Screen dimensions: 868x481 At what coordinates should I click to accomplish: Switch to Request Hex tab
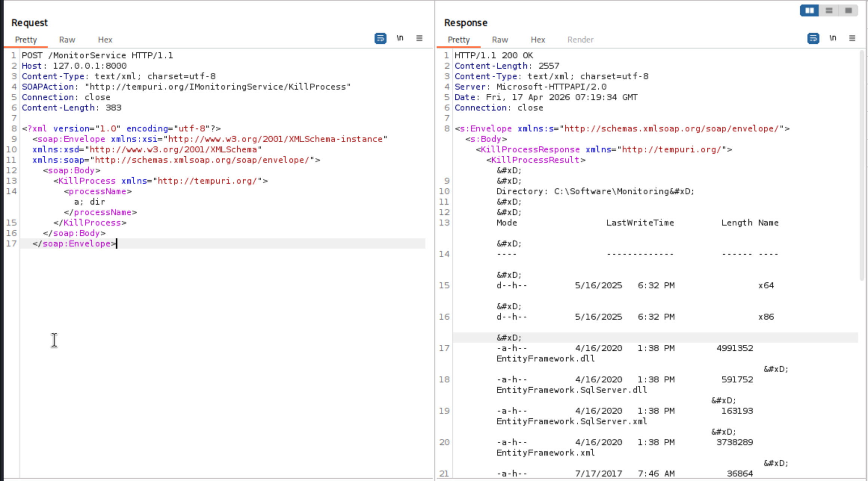pyautogui.click(x=105, y=40)
